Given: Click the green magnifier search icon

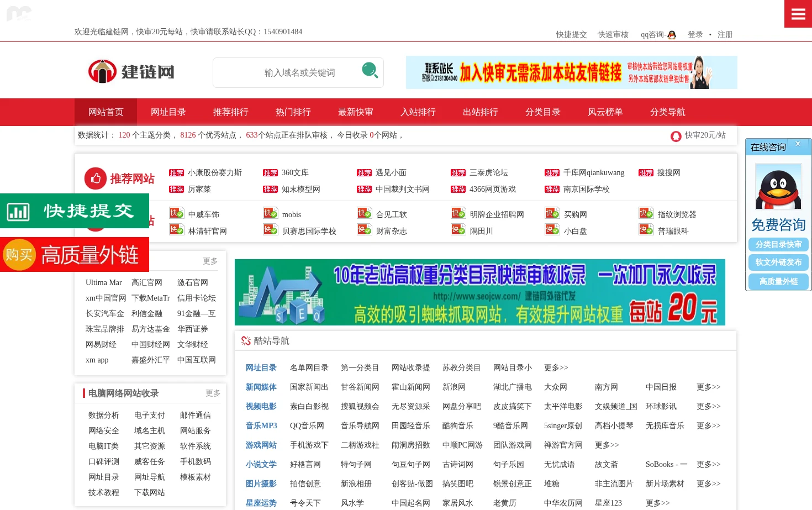Looking at the screenshot, I should click(370, 70).
